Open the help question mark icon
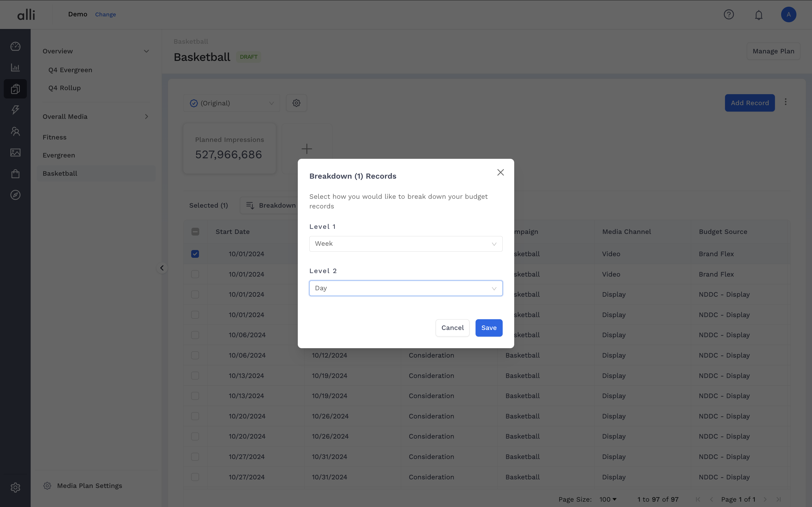 (728, 14)
